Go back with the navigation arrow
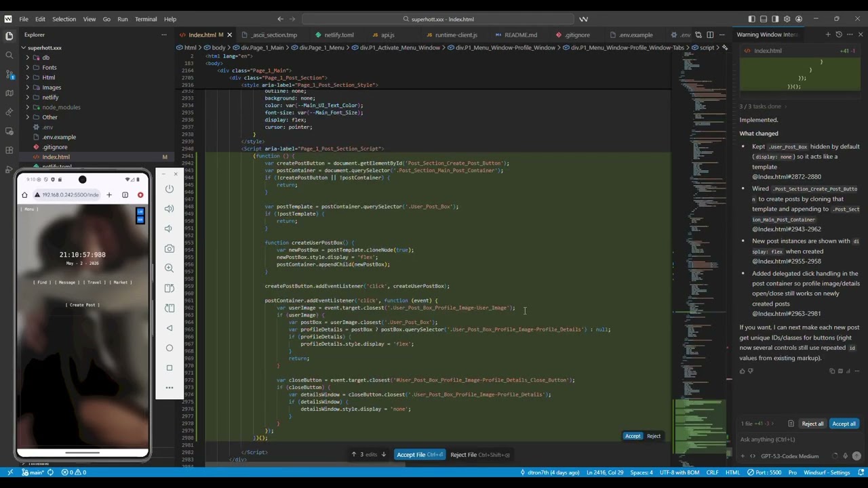Viewport: 868px width, 488px height. (x=281, y=19)
